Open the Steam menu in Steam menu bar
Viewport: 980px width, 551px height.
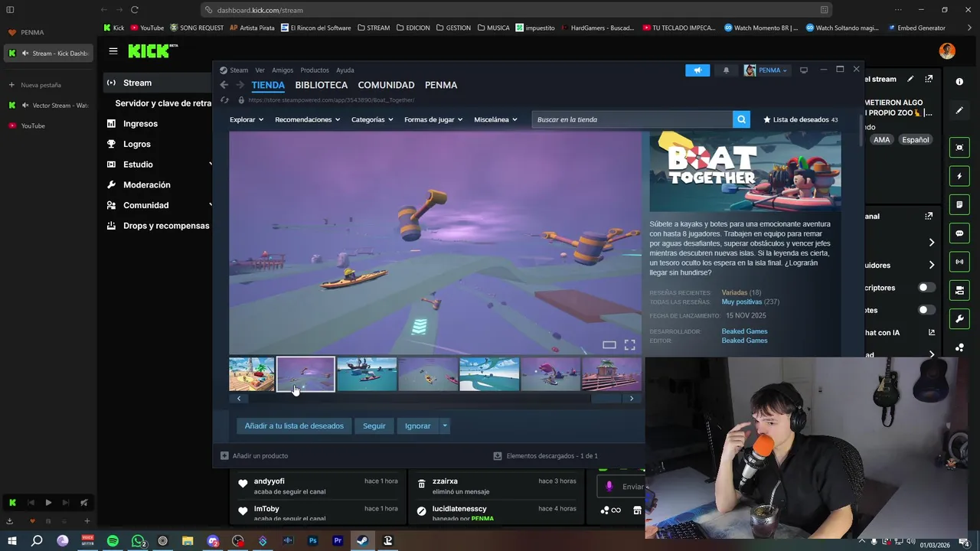click(x=239, y=70)
